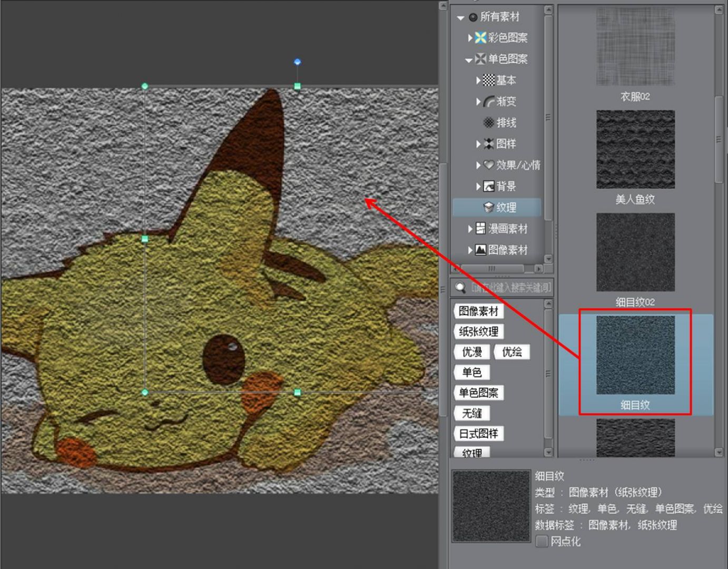
Task: Expand the 漫画素材 folder
Action: [x=470, y=229]
